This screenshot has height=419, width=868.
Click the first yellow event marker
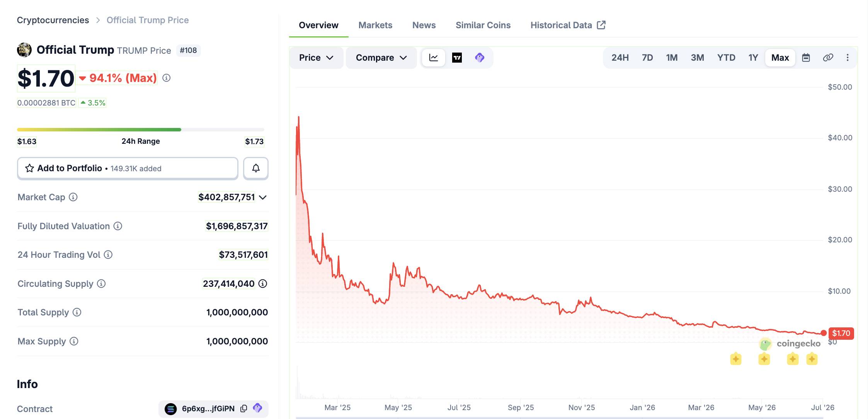tap(736, 359)
